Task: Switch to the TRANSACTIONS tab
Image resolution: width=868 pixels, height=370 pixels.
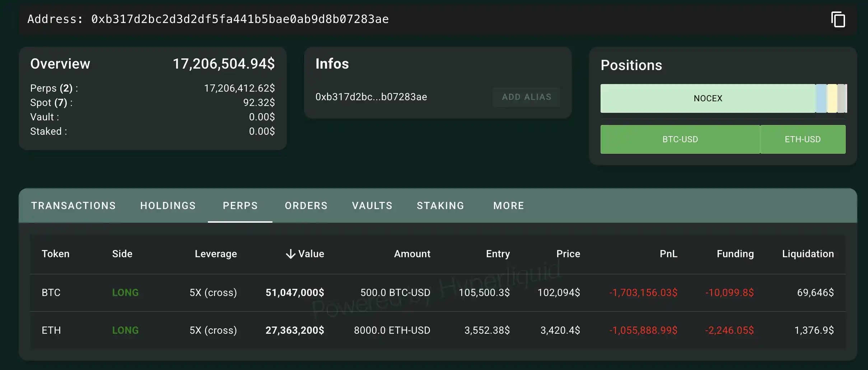Action: (x=73, y=205)
